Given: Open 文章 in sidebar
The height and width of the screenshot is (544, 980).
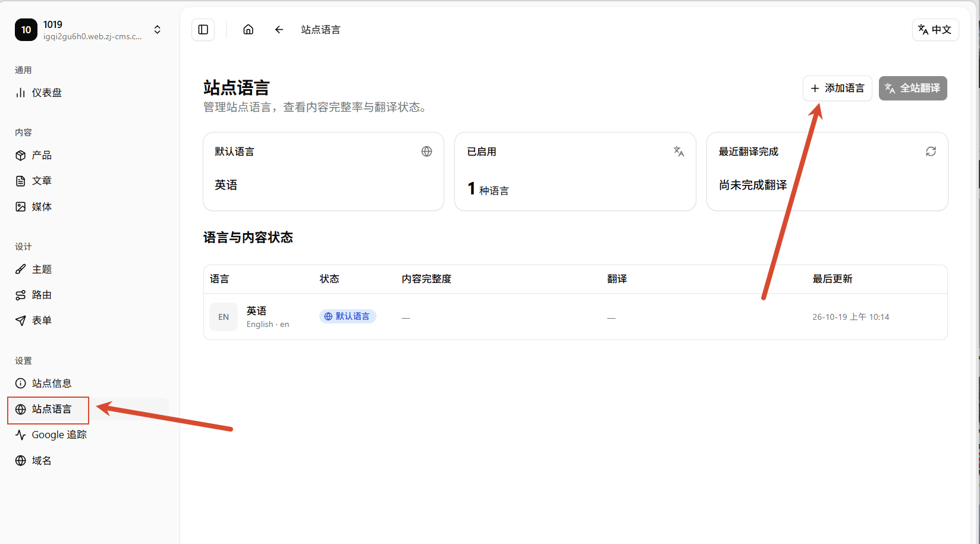Looking at the screenshot, I should click(x=88, y=181).
